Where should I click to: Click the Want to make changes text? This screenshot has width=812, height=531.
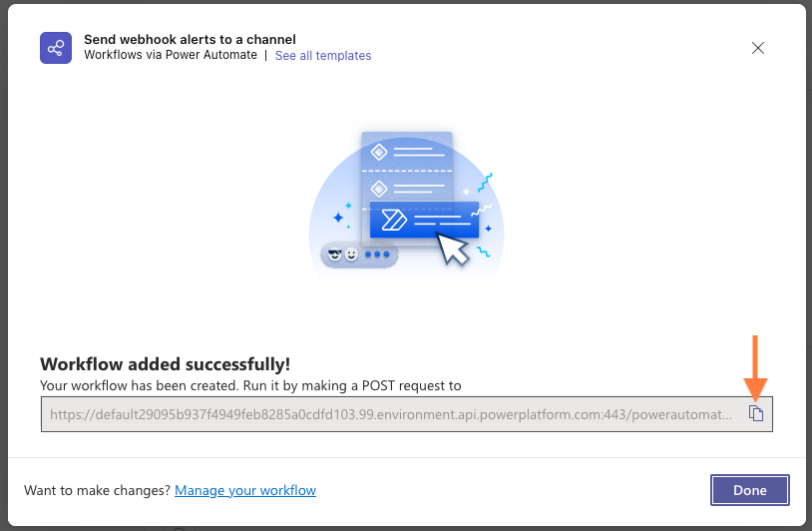pos(97,490)
